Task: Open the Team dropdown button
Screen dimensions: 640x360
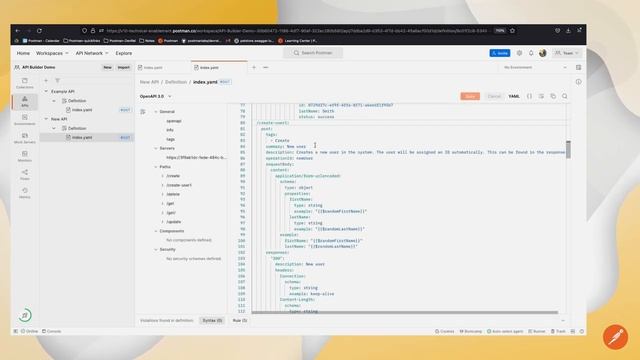Action: (567, 53)
